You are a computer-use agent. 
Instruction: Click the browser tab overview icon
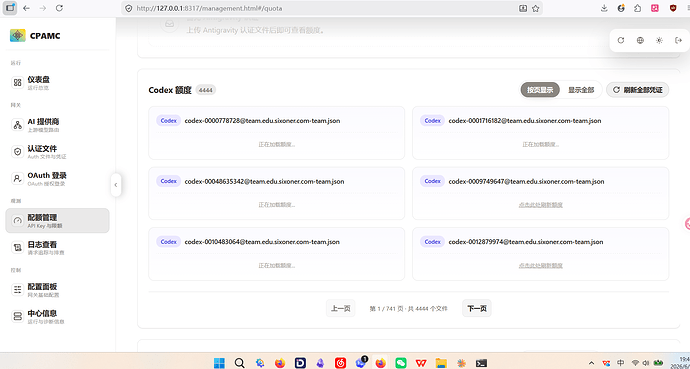10,8
